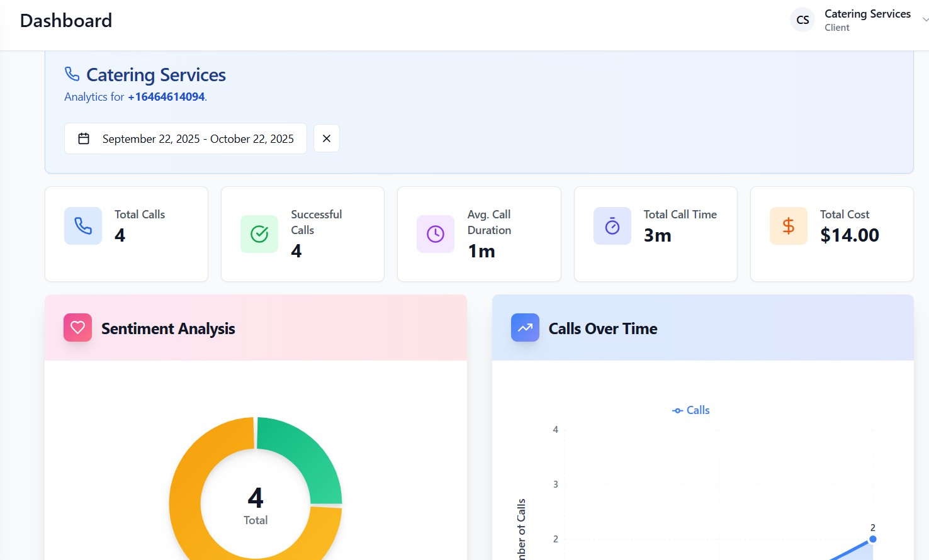
Task: Click the phone icon beside Catering Services heading
Action: tap(72, 74)
